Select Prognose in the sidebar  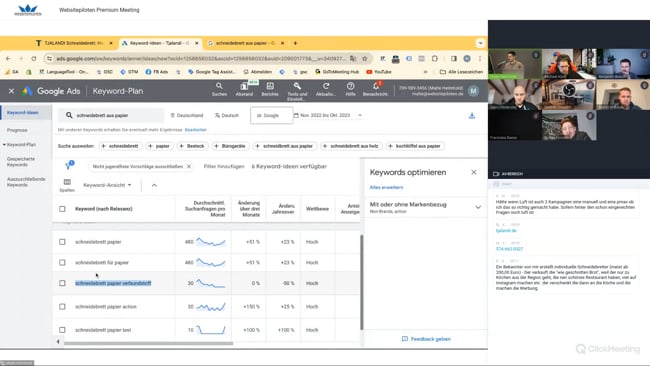pyautogui.click(x=17, y=130)
